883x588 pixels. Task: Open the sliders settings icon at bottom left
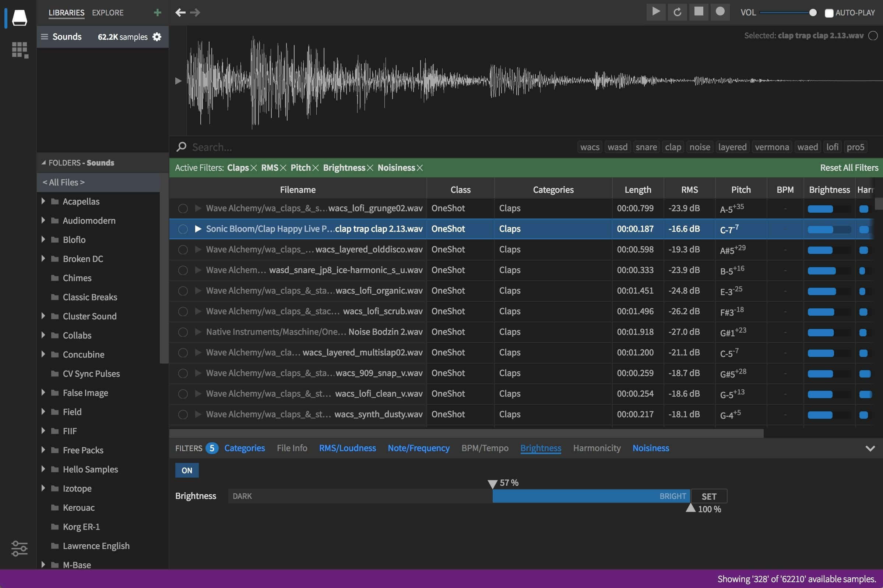click(19, 548)
